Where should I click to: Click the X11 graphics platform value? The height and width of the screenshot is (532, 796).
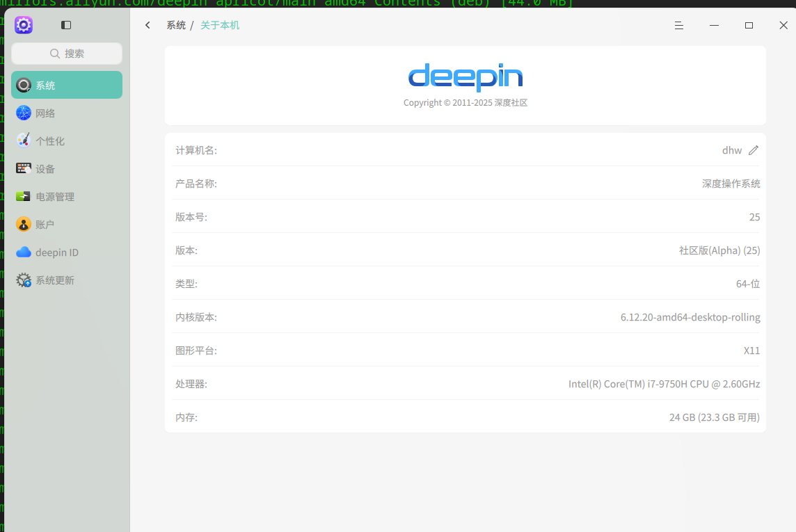point(752,350)
